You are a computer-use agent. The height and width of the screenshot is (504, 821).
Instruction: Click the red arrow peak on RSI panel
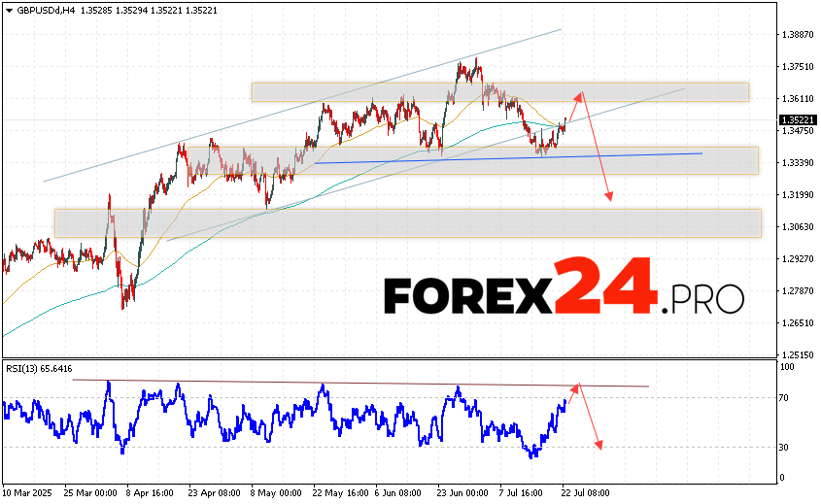coord(576,386)
